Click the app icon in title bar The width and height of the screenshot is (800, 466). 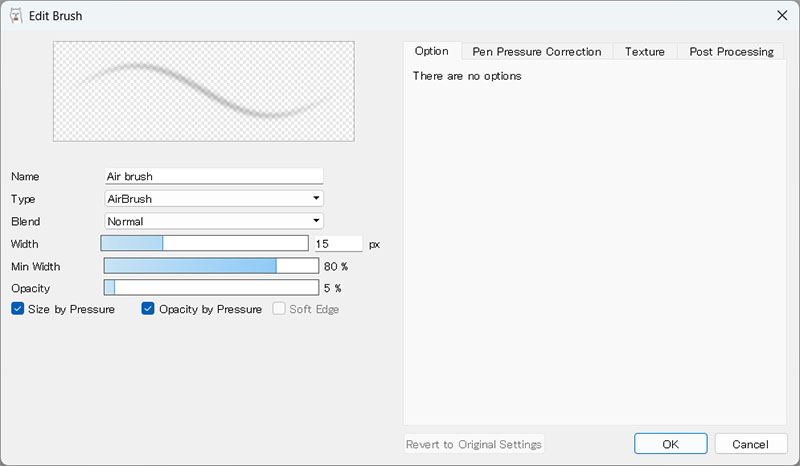pyautogui.click(x=16, y=15)
